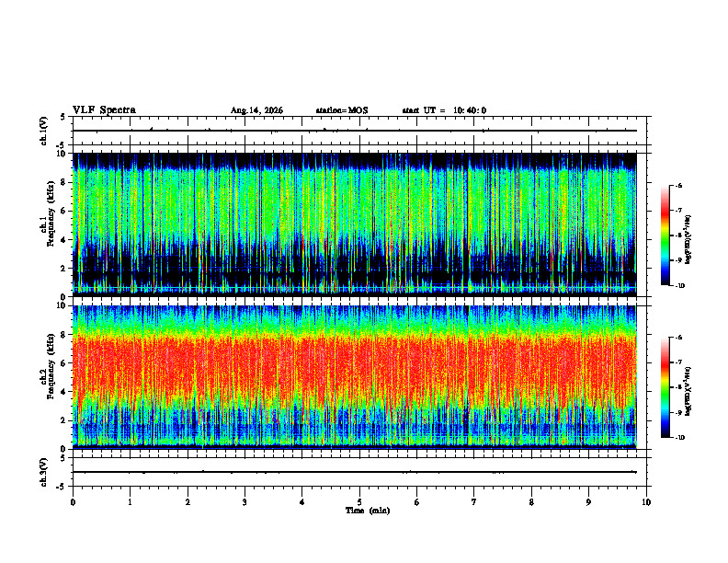Viewport: 728px width, 563px height.
Task: Click time axis tick label "9"
Action: pos(588,502)
